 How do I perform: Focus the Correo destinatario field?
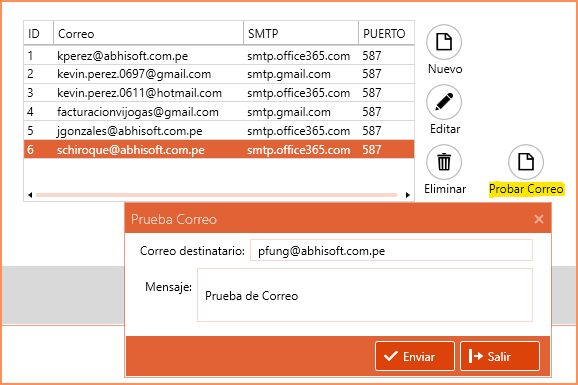(391, 250)
